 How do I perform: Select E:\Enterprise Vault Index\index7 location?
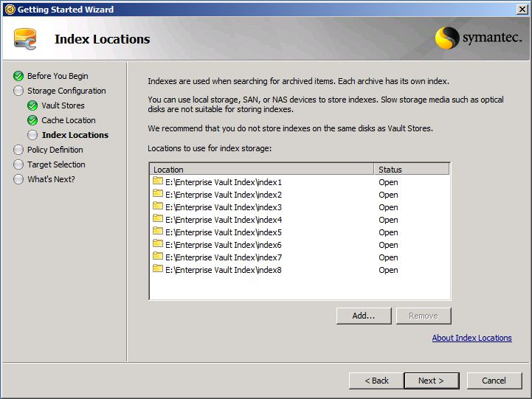tap(224, 257)
